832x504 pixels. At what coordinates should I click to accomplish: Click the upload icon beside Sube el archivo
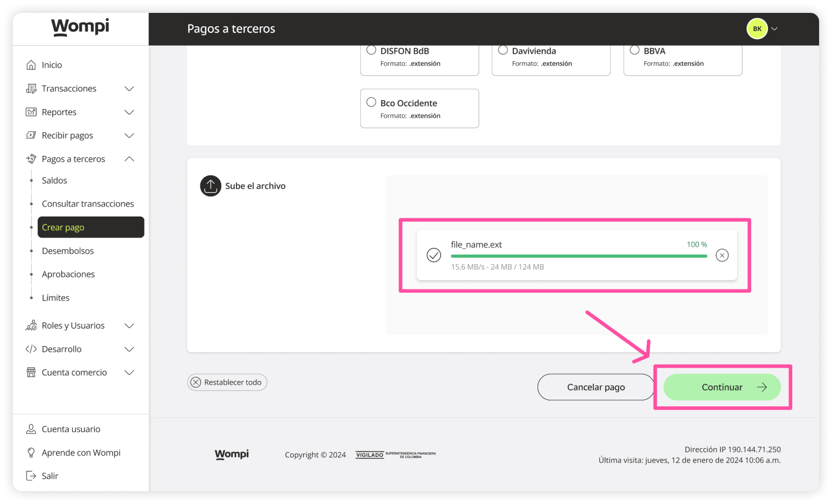tap(210, 186)
